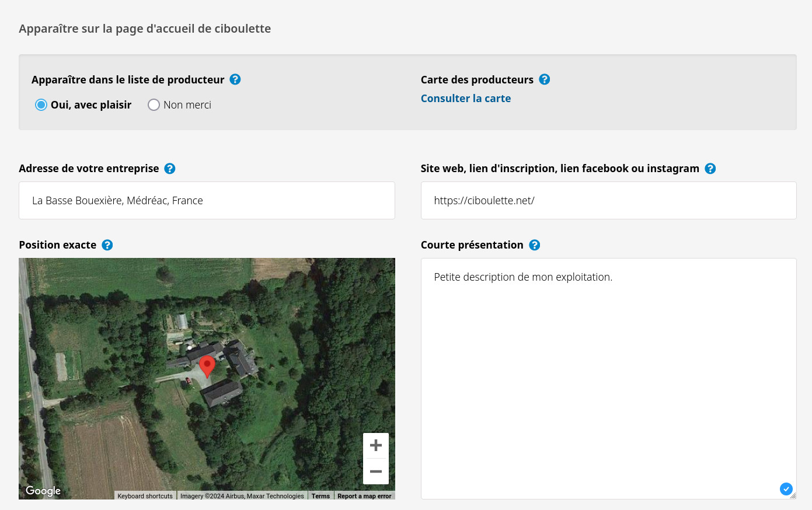The width and height of the screenshot is (812, 510).
Task: Open help for 'Courte présentation'
Action: (535, 245)
